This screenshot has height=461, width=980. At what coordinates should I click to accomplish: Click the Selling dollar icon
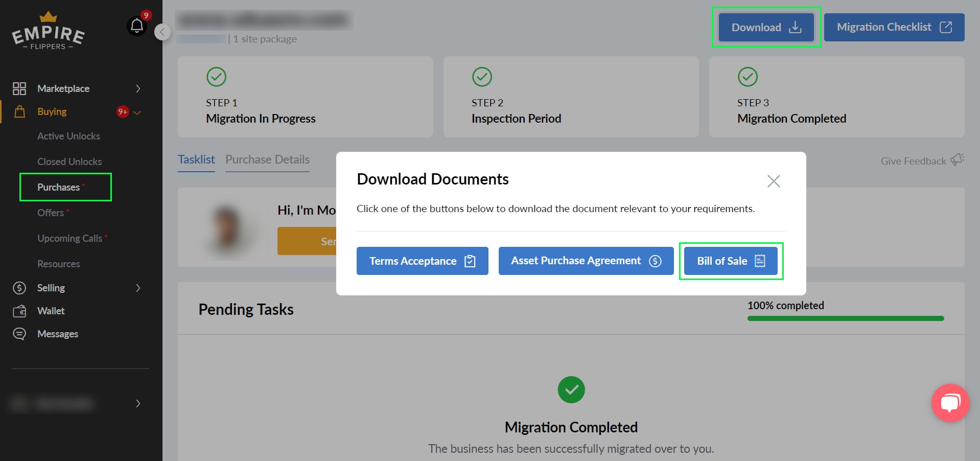tap(19, 288)
